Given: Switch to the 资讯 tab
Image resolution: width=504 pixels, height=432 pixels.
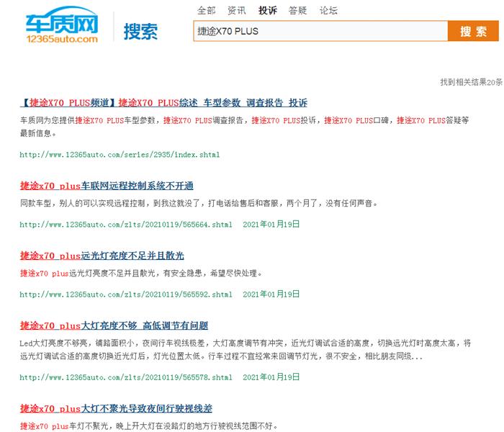Looking at the screenshot, I should [x=237, y=11].
